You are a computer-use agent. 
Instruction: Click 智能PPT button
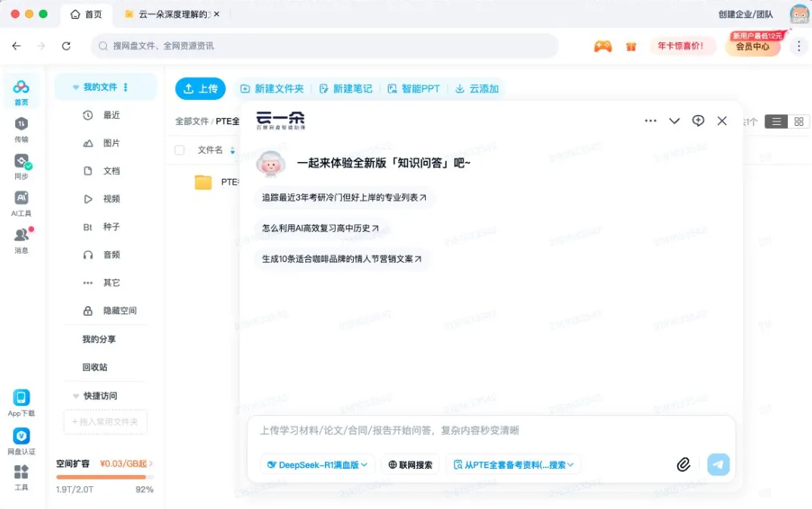[414, 89]
